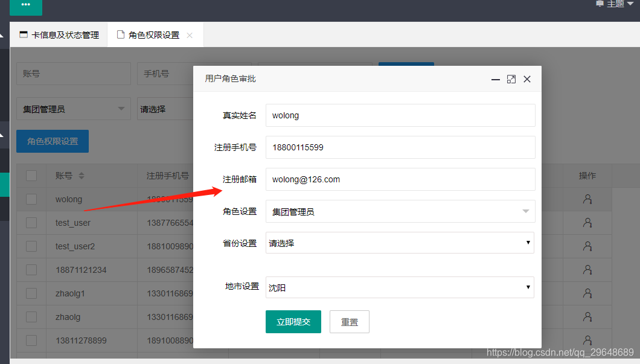The width and height of the screenshot is (640, 364).
Task: Open the 请选择 filter dropdown in background
Action: pos(165,109)
